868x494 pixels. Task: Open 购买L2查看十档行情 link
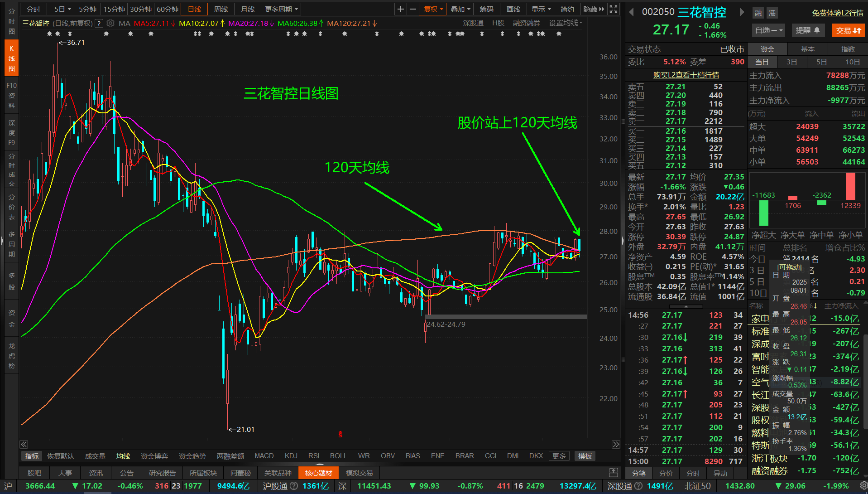(686, 75)
